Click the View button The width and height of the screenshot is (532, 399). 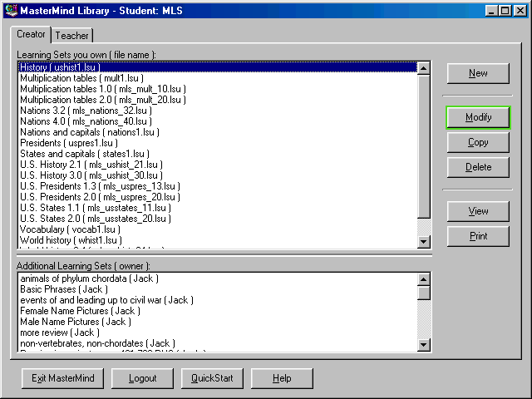478,211
